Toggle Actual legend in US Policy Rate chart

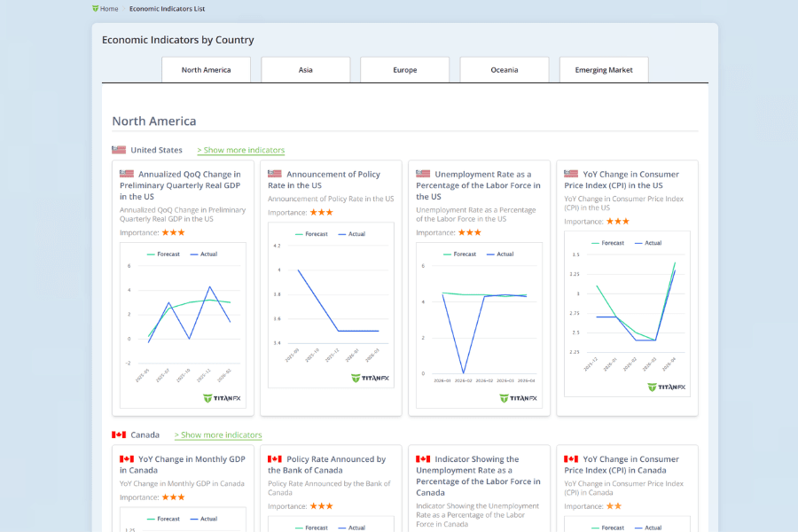(352, 234)
